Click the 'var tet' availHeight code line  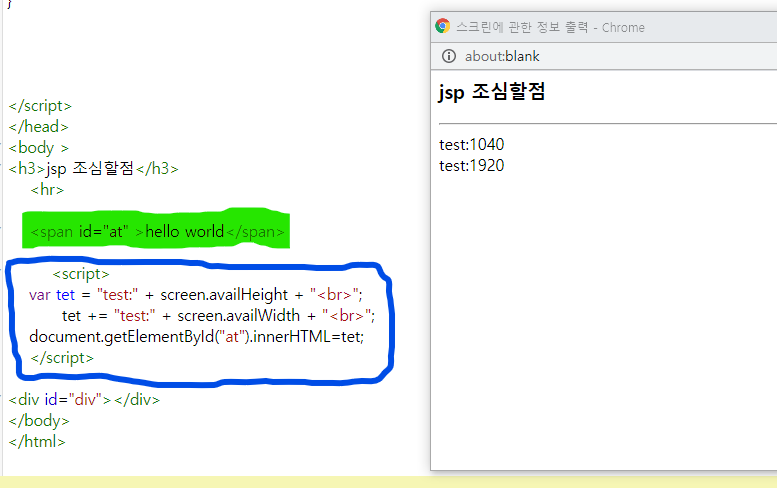(196, 295)
